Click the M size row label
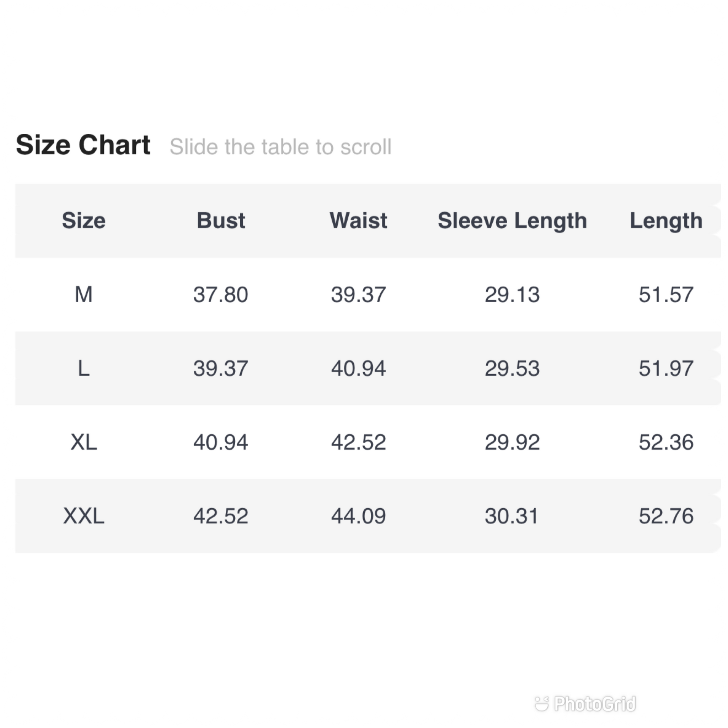Viewport: 728px width, 728px height. [x=84, y=294]
